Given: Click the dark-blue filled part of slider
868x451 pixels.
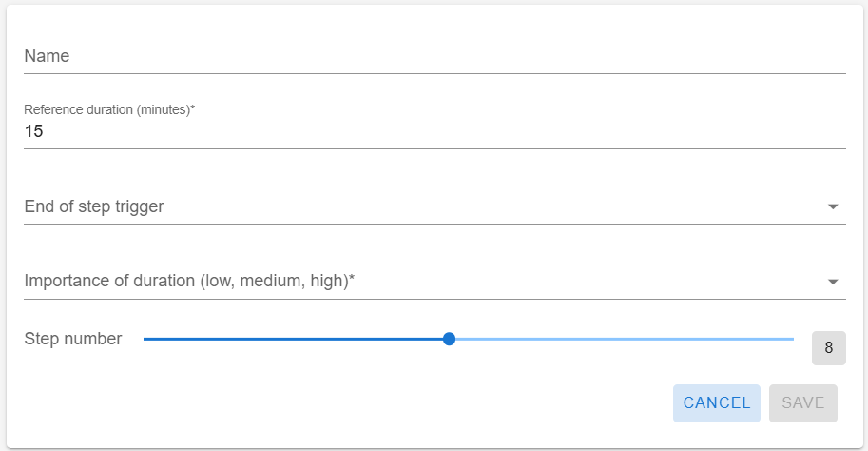Looking at the screenshot, I should point(295,339).
